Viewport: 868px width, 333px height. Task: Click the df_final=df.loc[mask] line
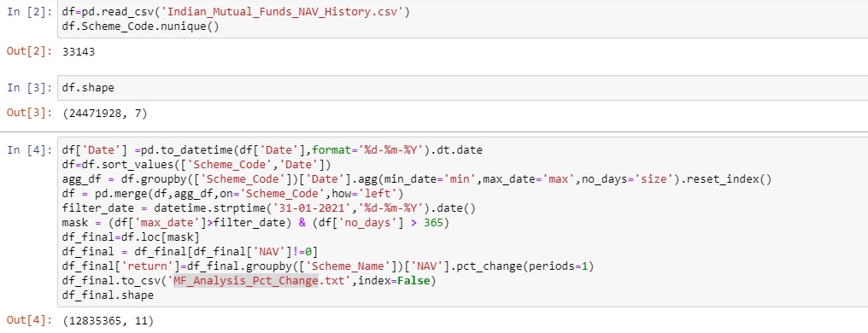click(x=130, y=237)
